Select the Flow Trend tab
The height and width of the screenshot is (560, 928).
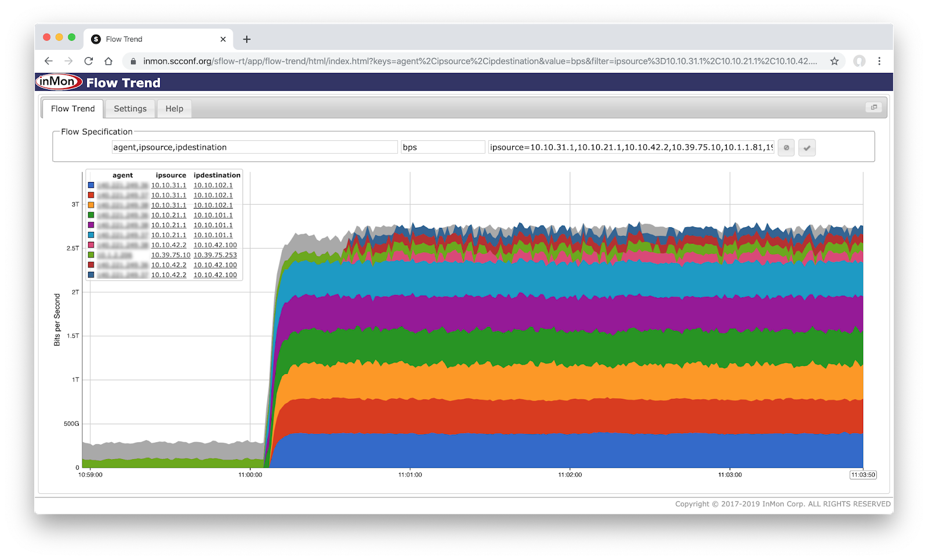72,108
